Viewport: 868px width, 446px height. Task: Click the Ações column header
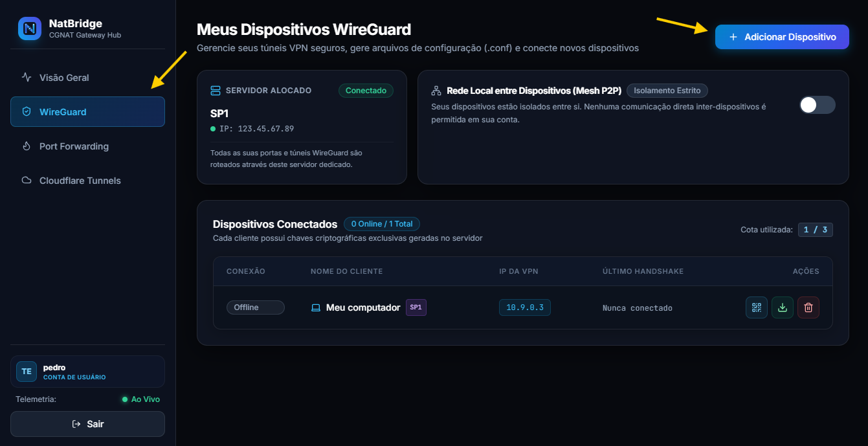click(806, 271)
